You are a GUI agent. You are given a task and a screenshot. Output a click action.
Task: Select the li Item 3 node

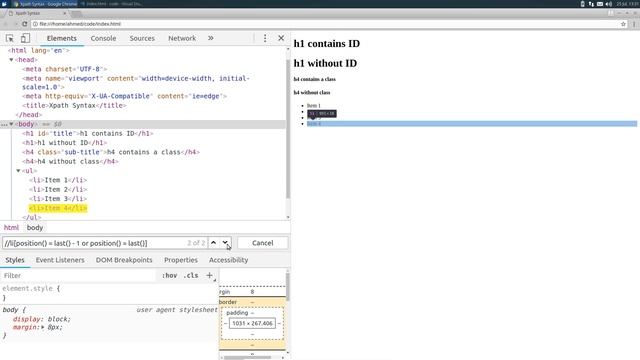(x=58, y=199)
